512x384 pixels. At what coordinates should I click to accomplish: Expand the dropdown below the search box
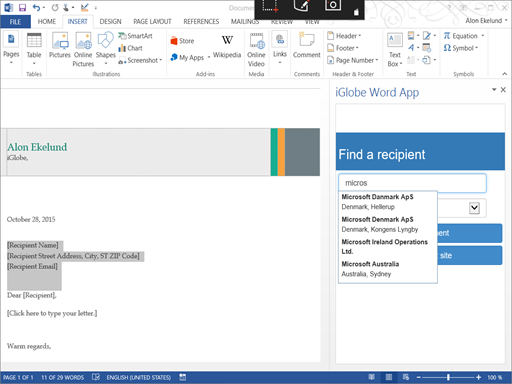point(474,208)
